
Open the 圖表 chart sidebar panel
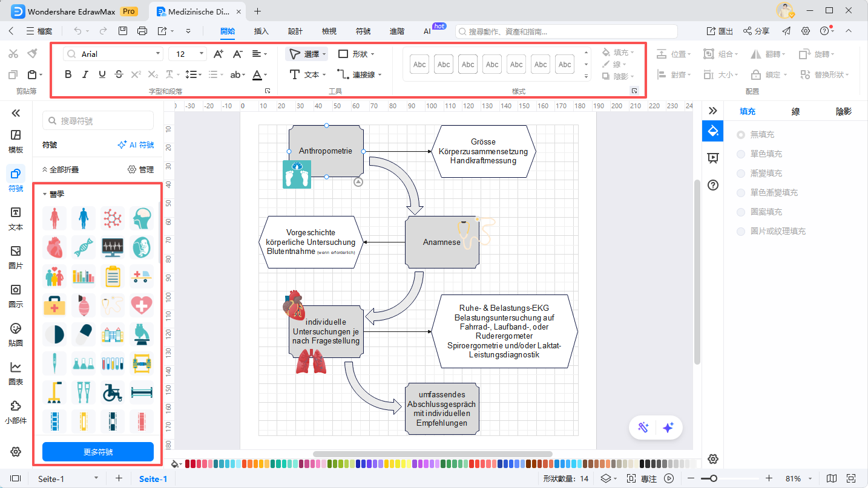point(16,373)
